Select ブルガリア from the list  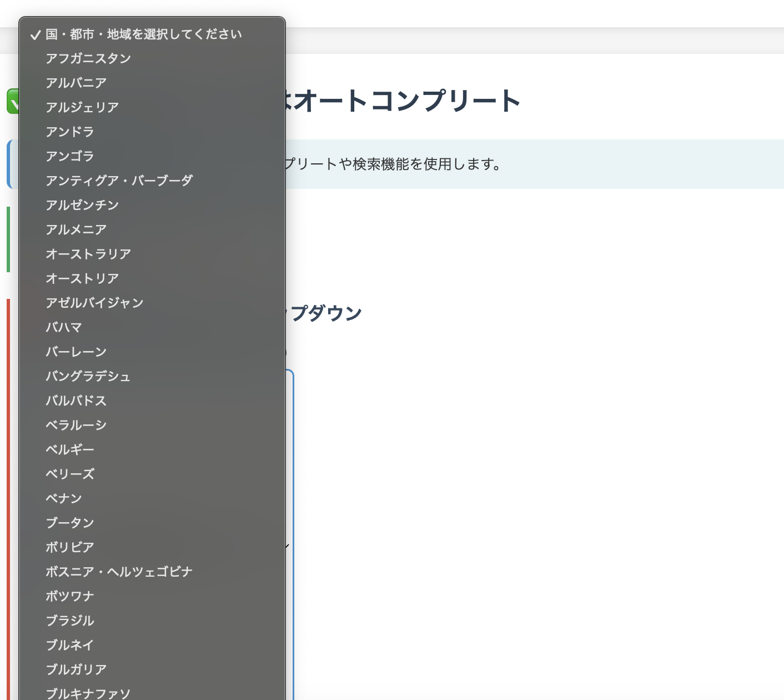coord(152,670)
